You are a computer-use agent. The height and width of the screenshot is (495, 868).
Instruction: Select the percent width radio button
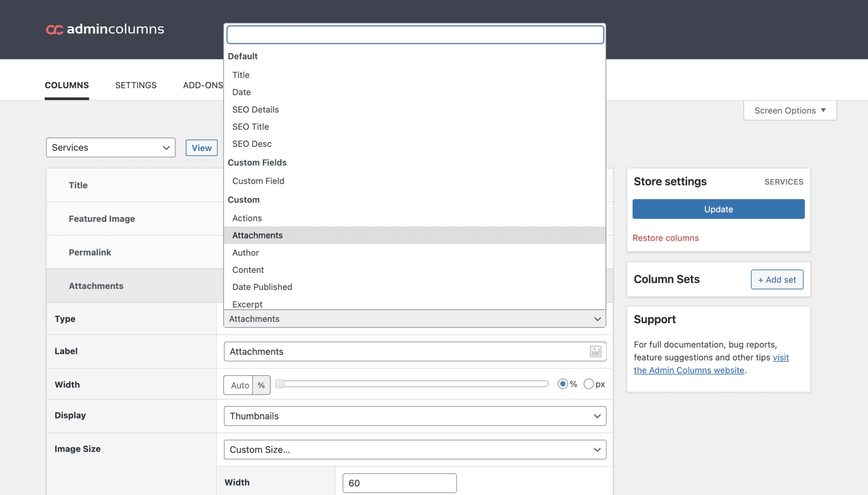pyautogui.click(x=562, y=384)
